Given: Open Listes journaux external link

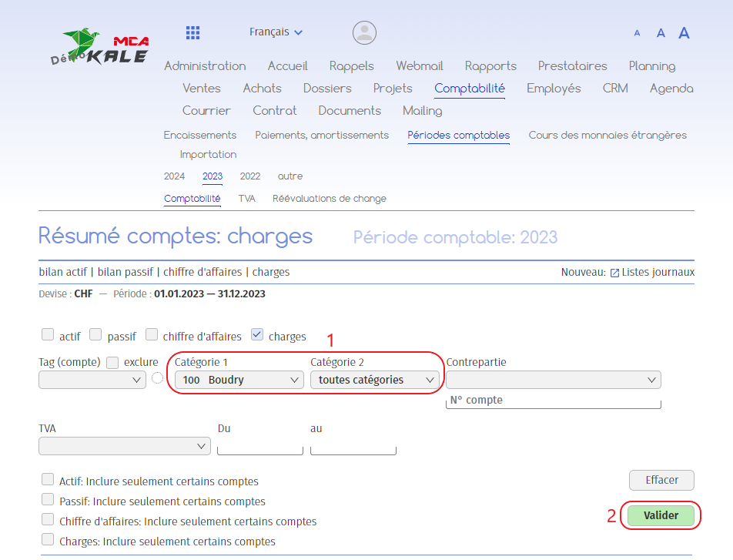Looking at the screenshot, I should (652, 272).
